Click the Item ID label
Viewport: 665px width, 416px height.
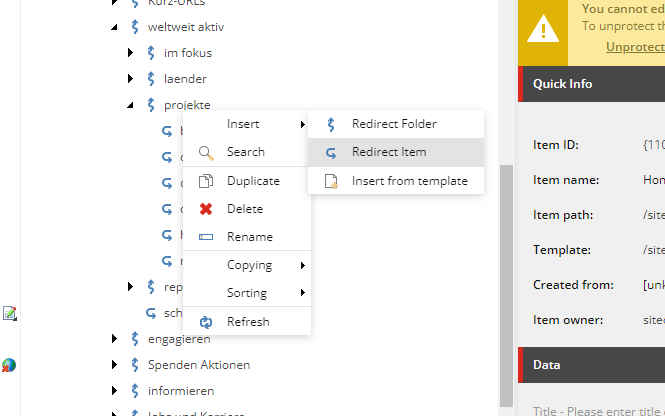point(556,145)
